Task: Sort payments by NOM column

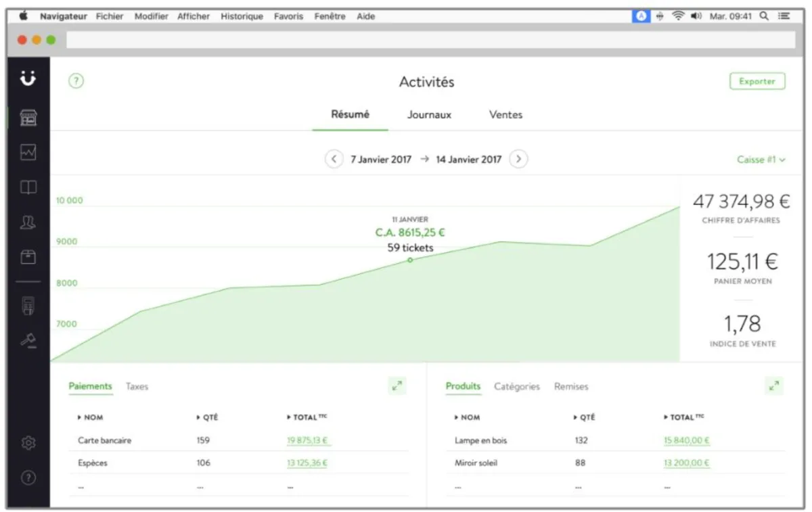Action: (x=91, y=418)
